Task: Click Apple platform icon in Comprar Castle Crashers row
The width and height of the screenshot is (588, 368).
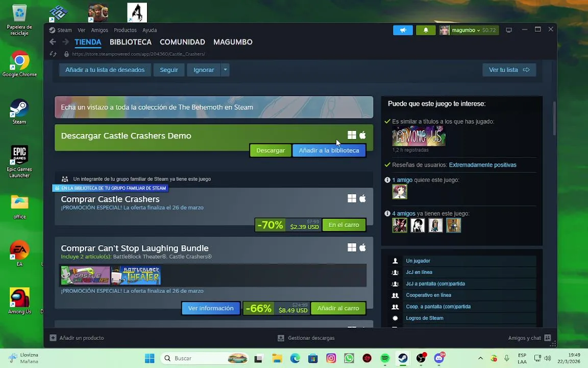Action: point(362,198)
